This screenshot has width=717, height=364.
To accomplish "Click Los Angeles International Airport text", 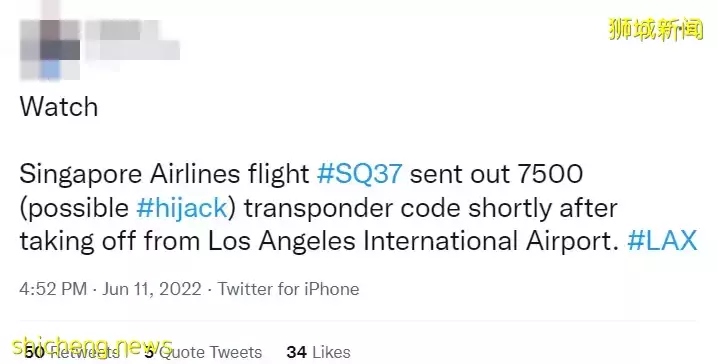I will coord(413,241).
